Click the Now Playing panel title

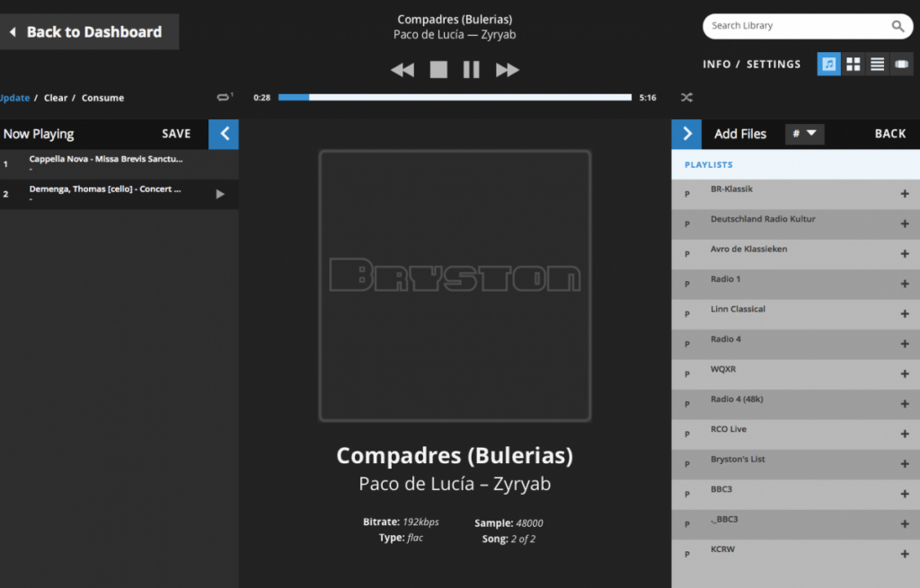[x=39, y=135]
